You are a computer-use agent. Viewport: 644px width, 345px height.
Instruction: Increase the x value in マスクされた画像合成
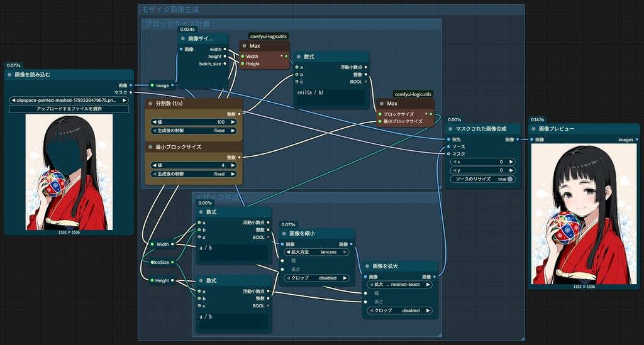[x=511, y=162]
